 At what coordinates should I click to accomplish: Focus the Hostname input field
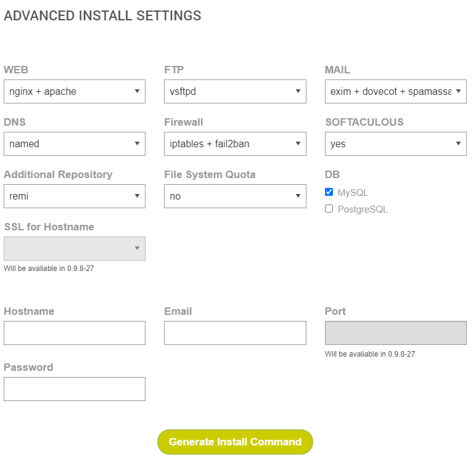[x=74, y=333]
